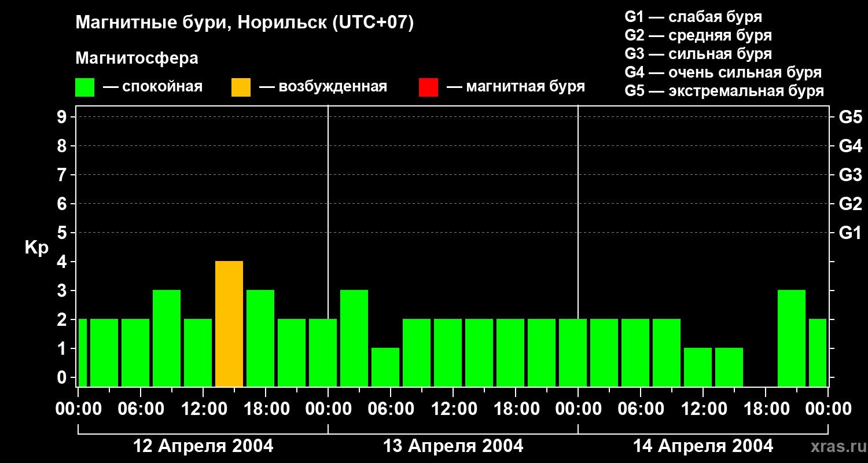Click the green 'спокойная' legend swatch
Image resolution: width=868 pixels, height=463 pixels.
84,87
